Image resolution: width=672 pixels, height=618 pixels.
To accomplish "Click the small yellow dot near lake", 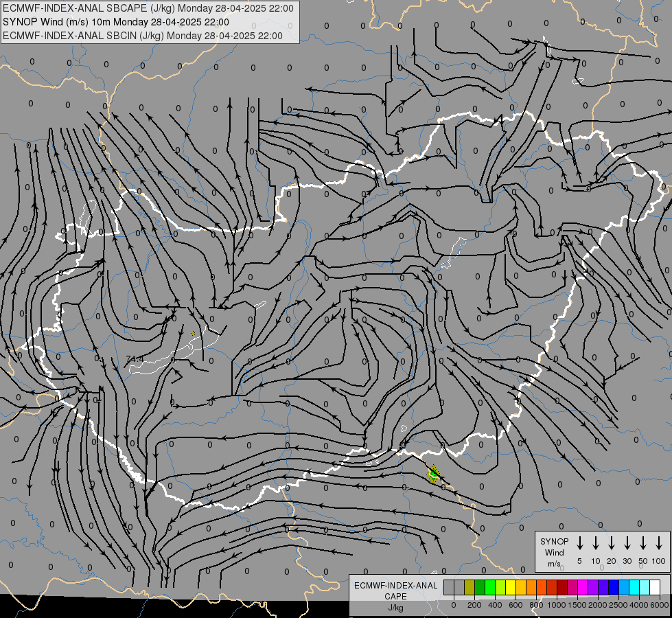I will (x=194, y=333).
